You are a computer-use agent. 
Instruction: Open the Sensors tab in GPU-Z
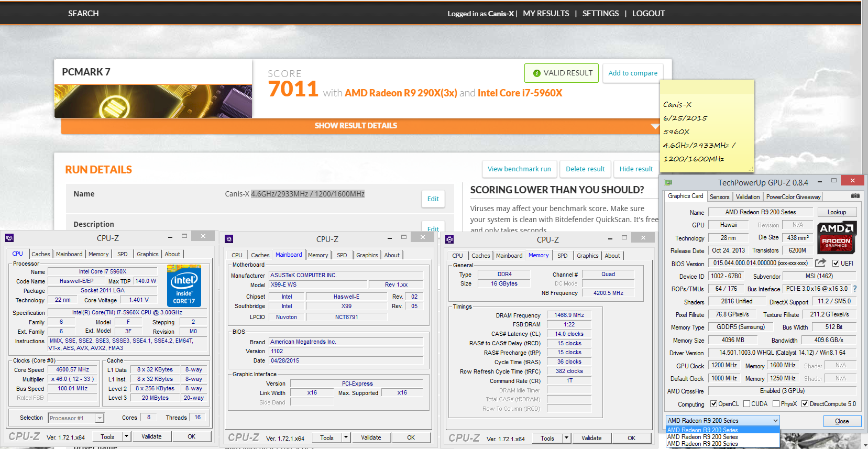click(x=719, y=197)
